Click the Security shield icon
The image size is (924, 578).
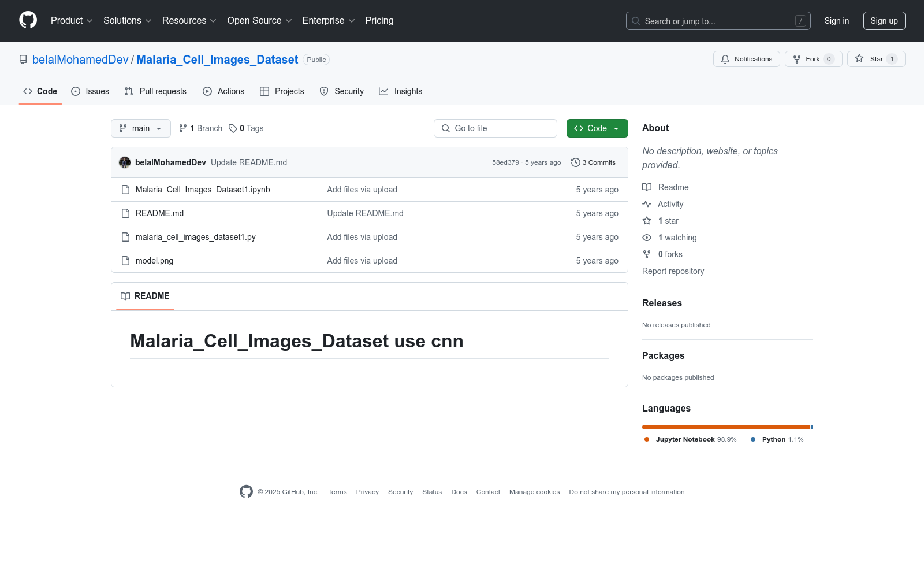[x=324, y=91]
